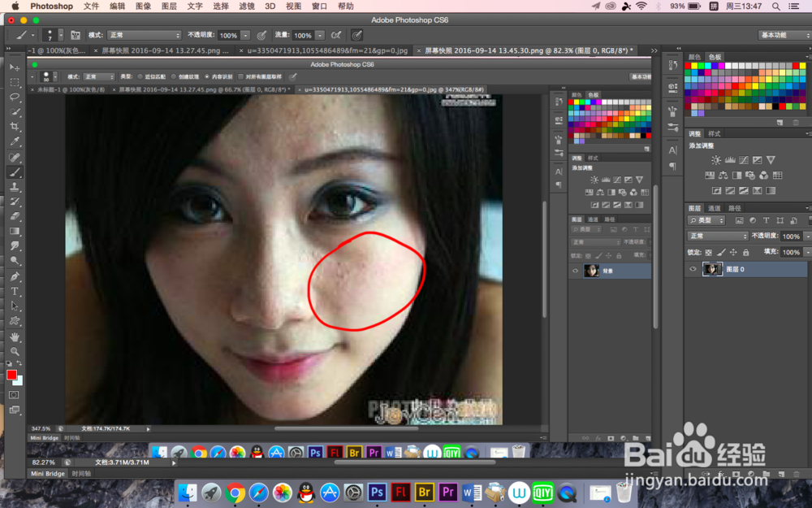
Task: Open the 滤镜 menu
Action: click(x=247, y=7)
